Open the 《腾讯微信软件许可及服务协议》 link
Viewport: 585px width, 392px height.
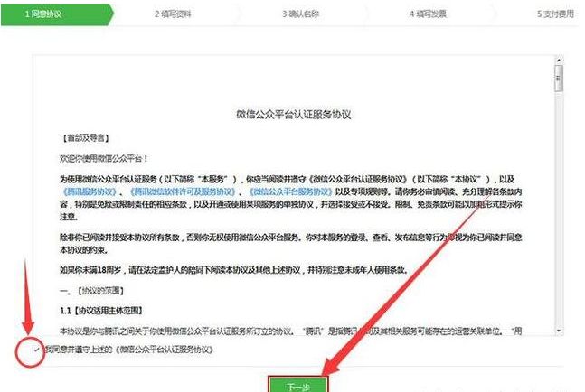pos(182,191)
